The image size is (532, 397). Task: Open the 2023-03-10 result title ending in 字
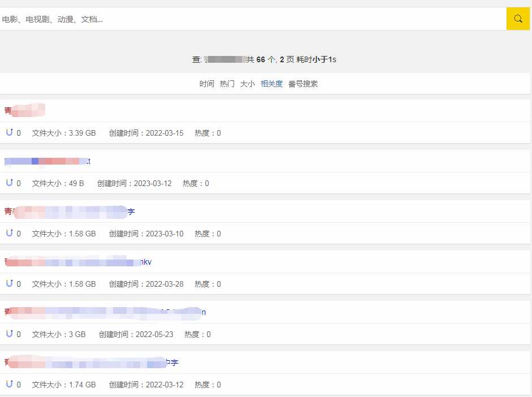click(70, 212)
